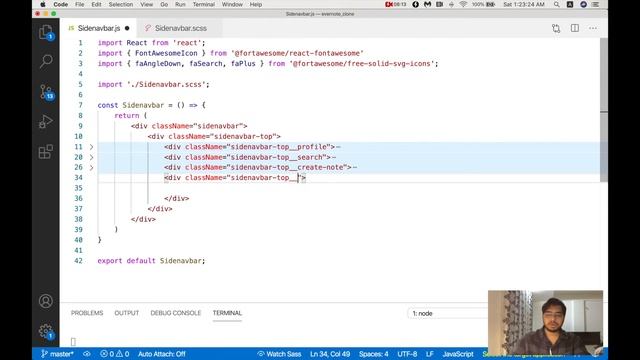The width and height of the screenshot is (640, 360).
Task: Open the File menu
Action: (x=80, y=4)
